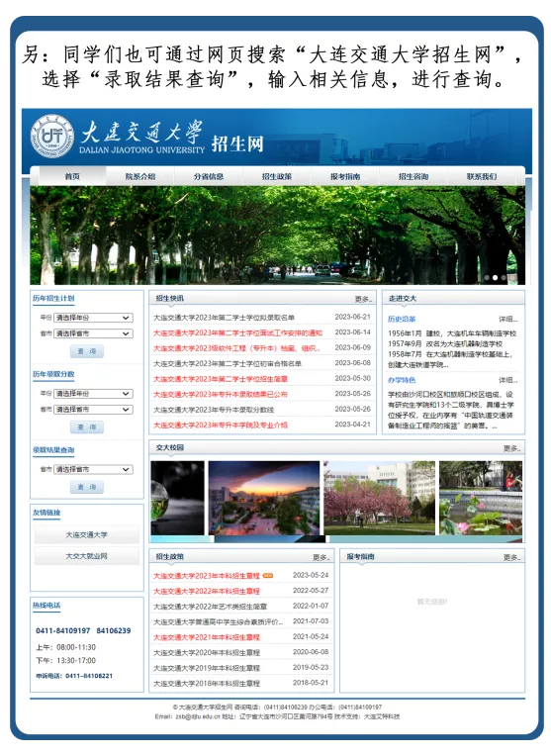
Task: Open the 首页 navigation tab
Action: pos(72,176)
